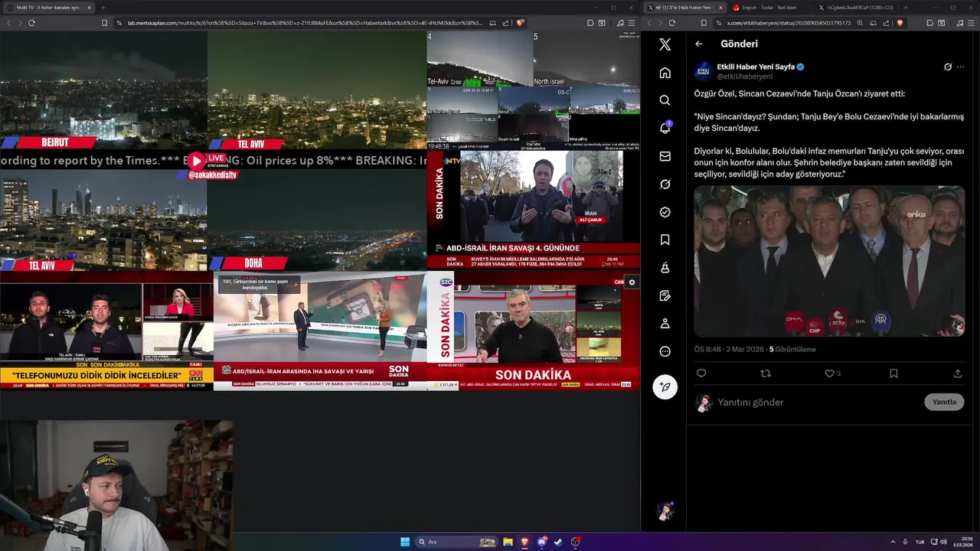Click the Beirut live camera feed

(x=103, y=90)
